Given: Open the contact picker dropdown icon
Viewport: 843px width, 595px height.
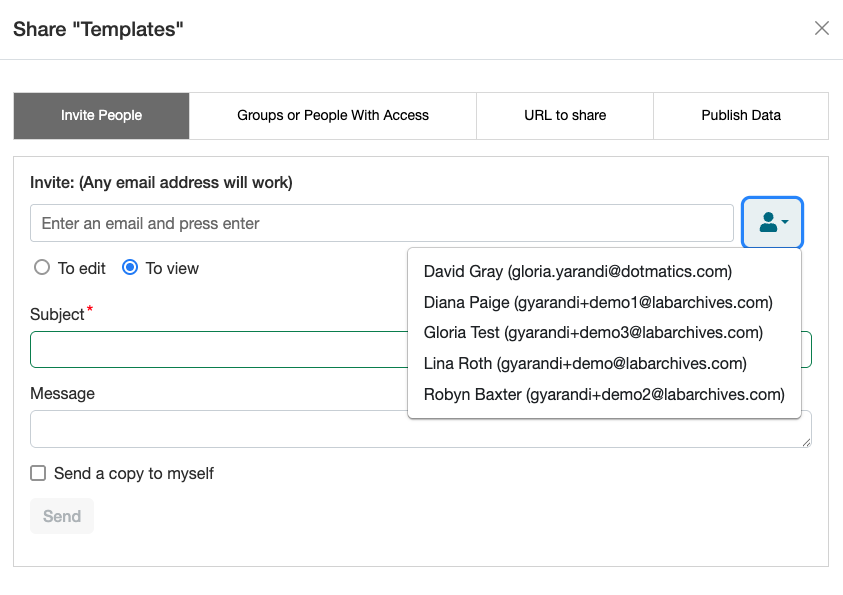Looking at the screenshot, I should coord(772,222).
